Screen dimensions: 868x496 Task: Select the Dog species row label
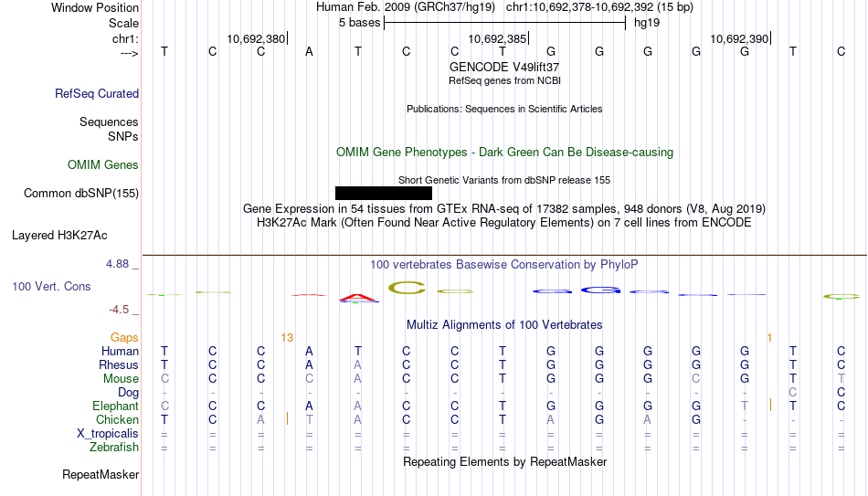tap(128, 393)
